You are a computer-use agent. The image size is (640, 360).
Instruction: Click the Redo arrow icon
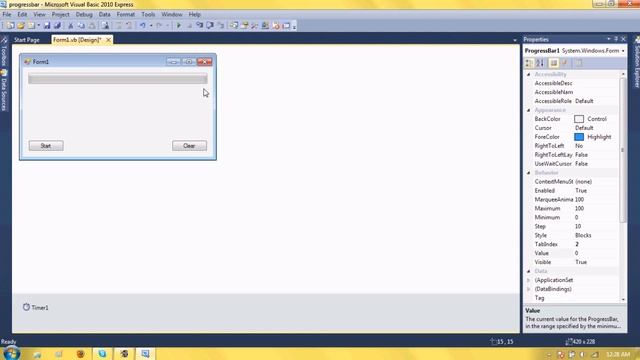(x=159, y=26)
